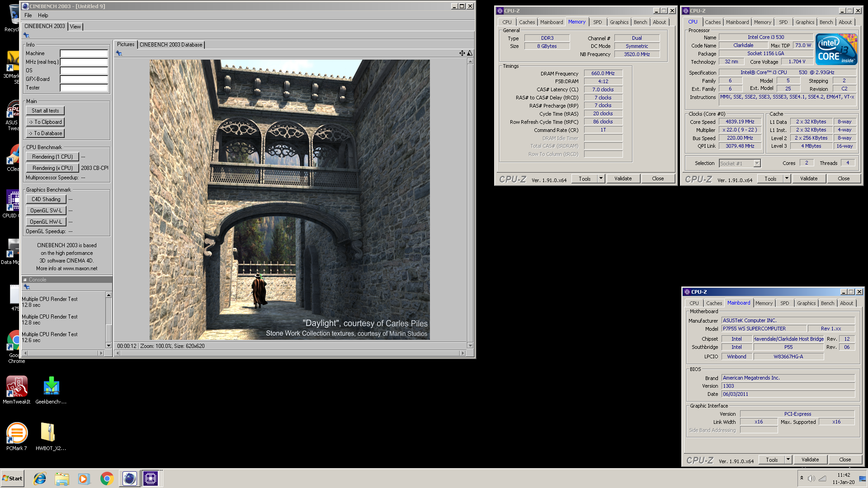Run the OpenGL SW-L test
Image resolution: width=868 pixels, height=488 pixels.
(46, 211)
